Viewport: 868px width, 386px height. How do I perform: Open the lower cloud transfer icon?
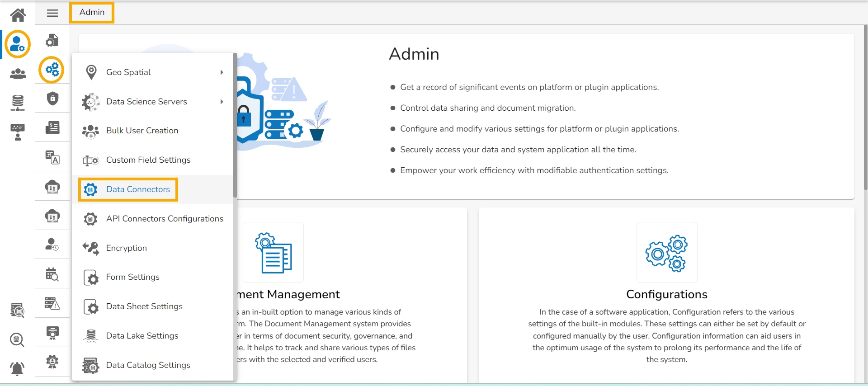point(52,216)
